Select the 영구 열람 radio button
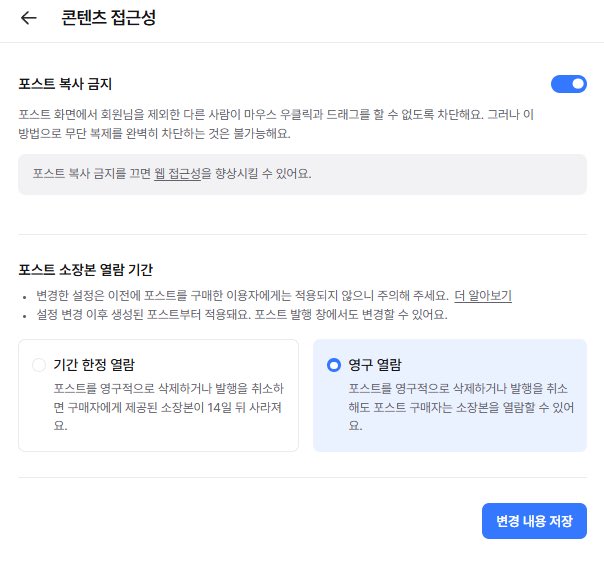 [334, 365]
